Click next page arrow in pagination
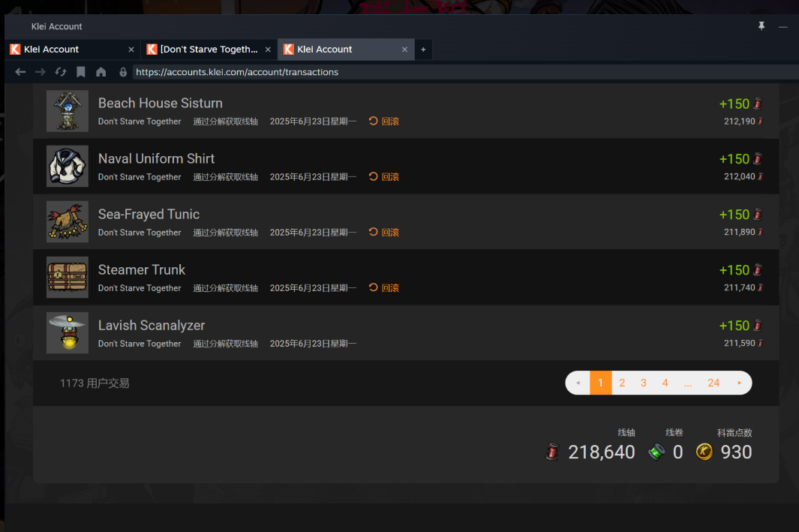Viewport: 799px width, 532px height. [x=740, y=383]
